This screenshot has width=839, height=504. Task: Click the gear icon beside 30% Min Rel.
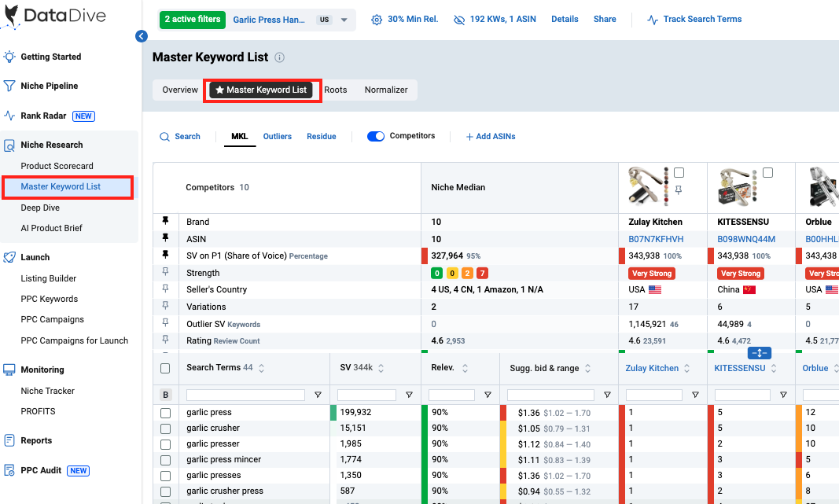coord(377,20)
